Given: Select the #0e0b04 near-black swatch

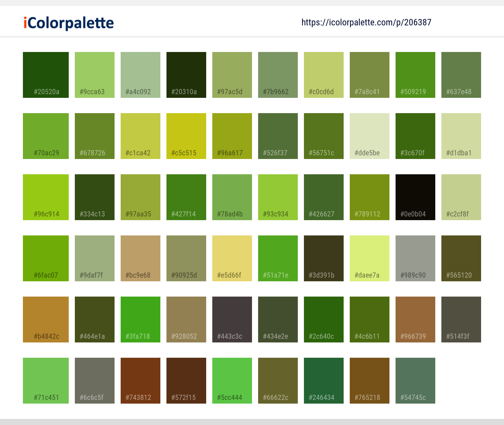Looking at the screenshot, I should (x=415, y=197).
